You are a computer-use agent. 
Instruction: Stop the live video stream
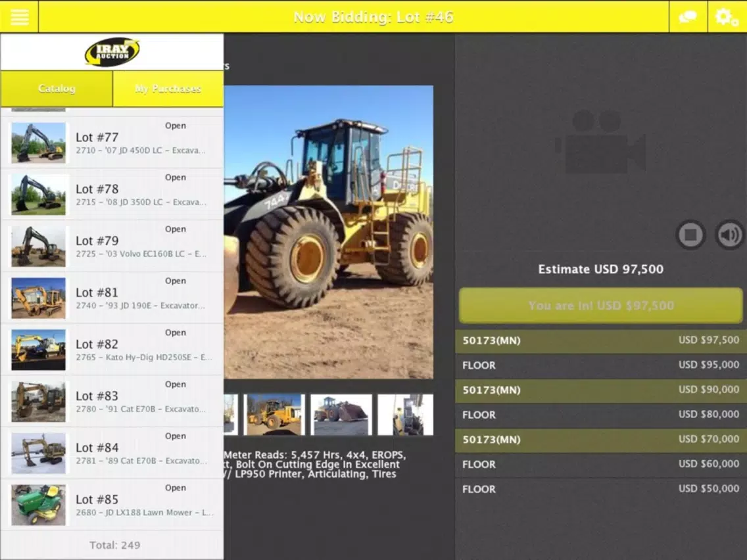pyautogui.click(x=691, y=234)
